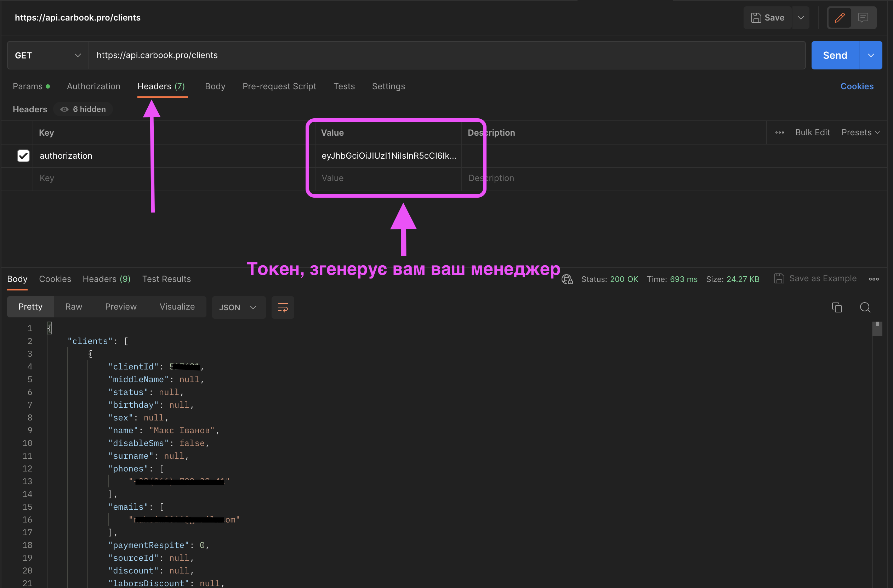Open the JSON format dropdown

pos(238,307)
